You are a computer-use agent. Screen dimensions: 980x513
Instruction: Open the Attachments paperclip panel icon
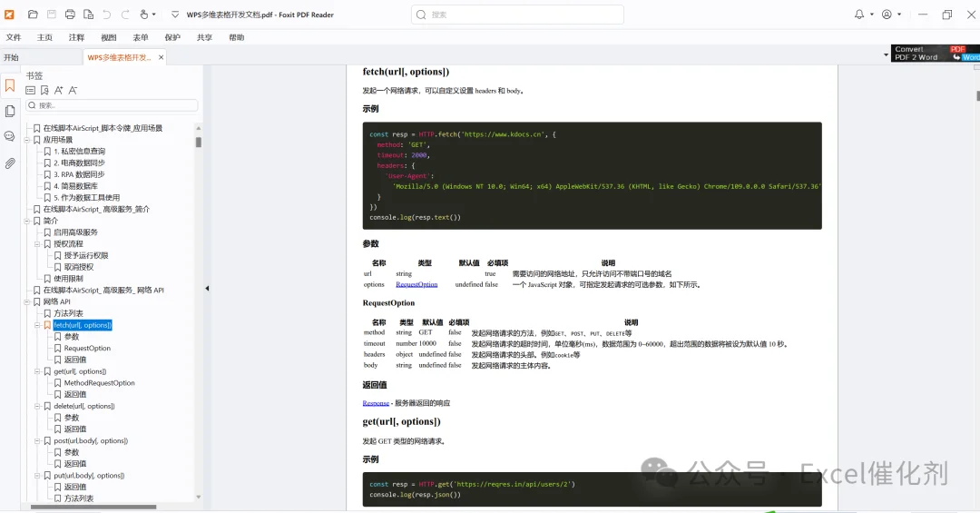click(x=10, y=163)
